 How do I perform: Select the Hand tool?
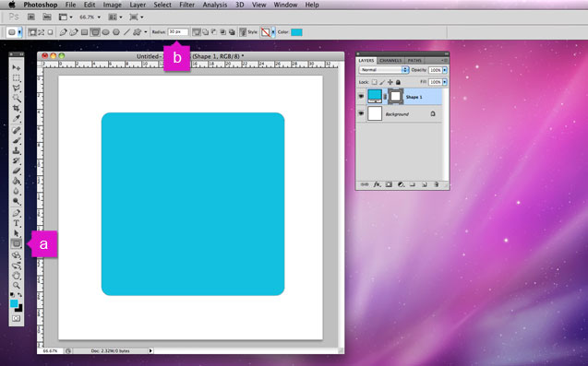click(x=16, y=276)
